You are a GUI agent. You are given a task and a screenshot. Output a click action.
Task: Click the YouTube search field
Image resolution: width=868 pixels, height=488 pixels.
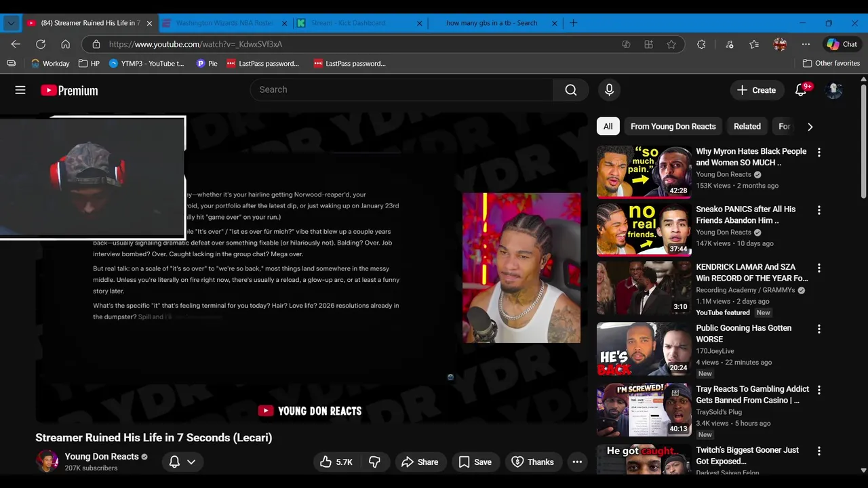401,90
